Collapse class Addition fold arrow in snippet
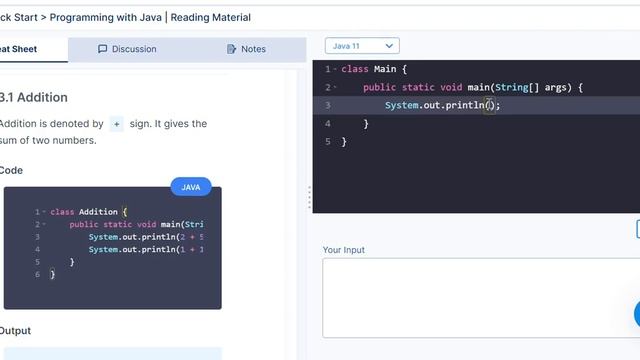The image size is (640, 360). [44, 211]
